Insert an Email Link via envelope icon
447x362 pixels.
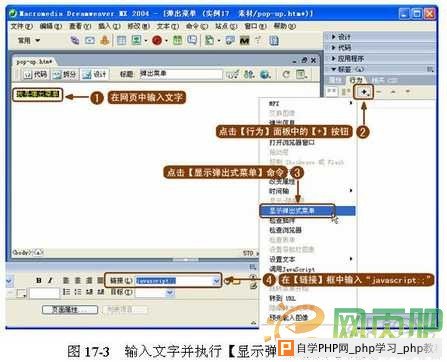[x=90, y=41]
